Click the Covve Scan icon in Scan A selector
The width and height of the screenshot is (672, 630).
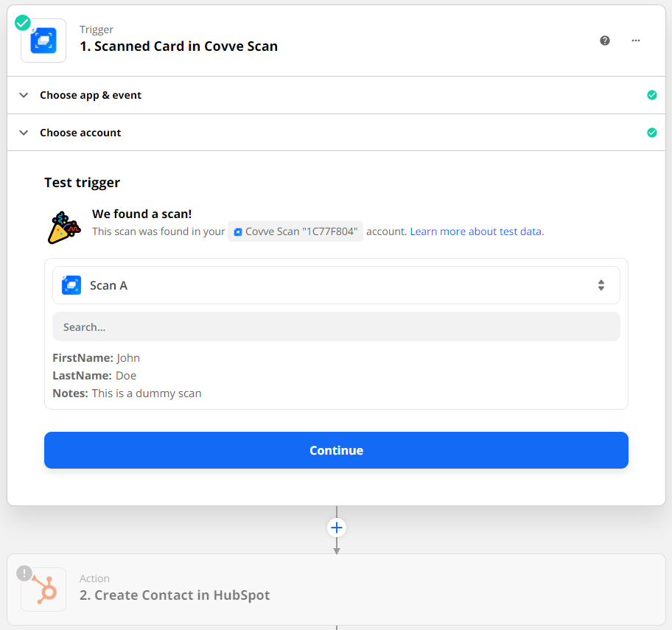point(71,285)
